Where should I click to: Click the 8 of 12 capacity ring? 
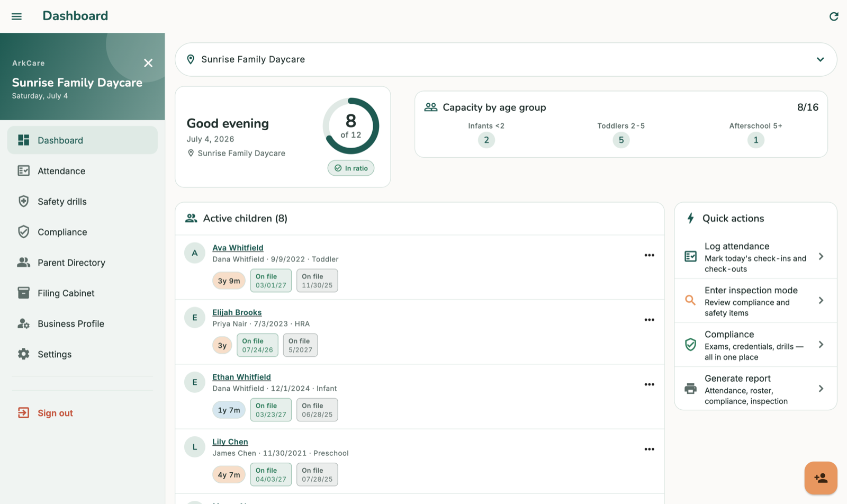click(x=351, y=126)
